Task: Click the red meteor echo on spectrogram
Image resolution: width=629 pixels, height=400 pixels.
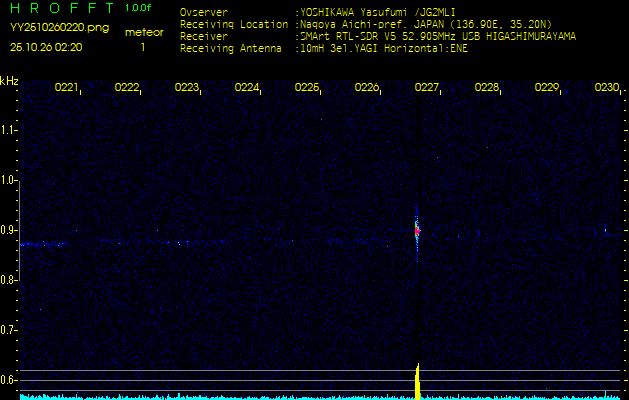Action: 417,230
